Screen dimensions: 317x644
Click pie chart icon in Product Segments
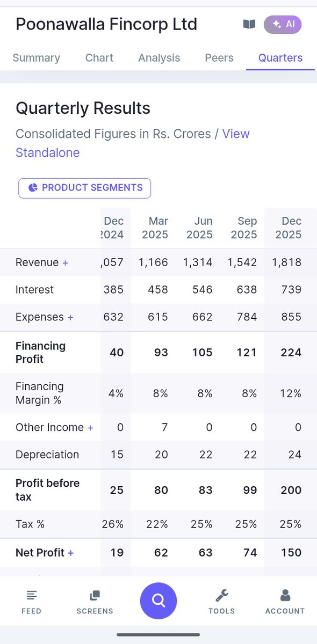click(x=33, y=188)
